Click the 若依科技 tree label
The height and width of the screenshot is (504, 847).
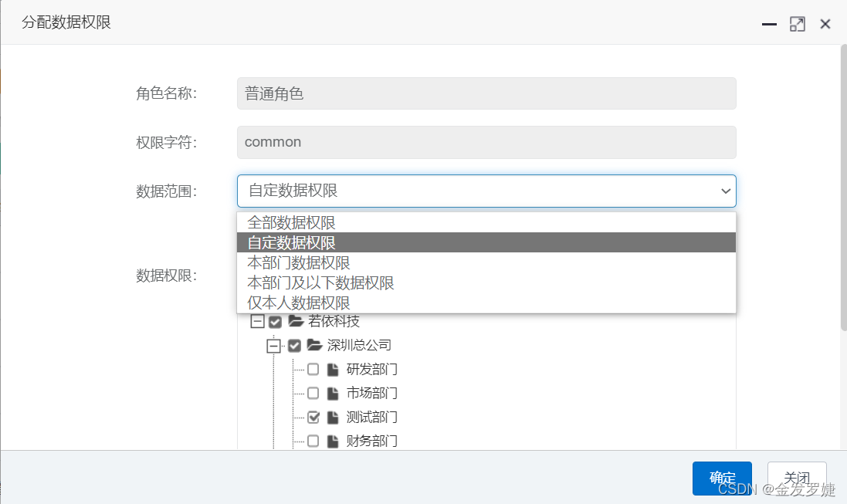[x=334, y=321]
